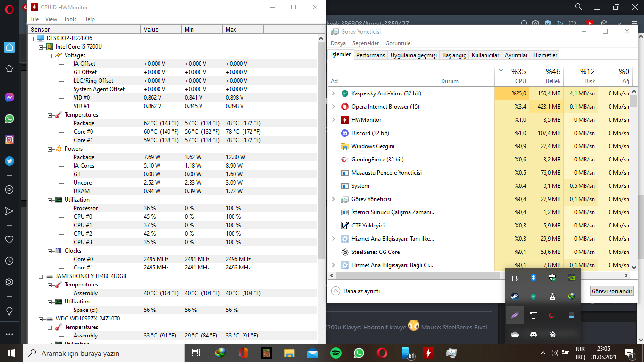
Task: Open Dosya menu in Görev Yöneticisi
Action: [338, 43]
